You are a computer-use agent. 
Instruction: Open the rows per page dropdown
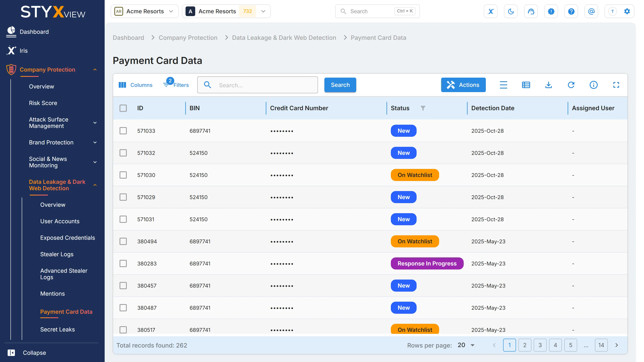click(x=466, y=345)
